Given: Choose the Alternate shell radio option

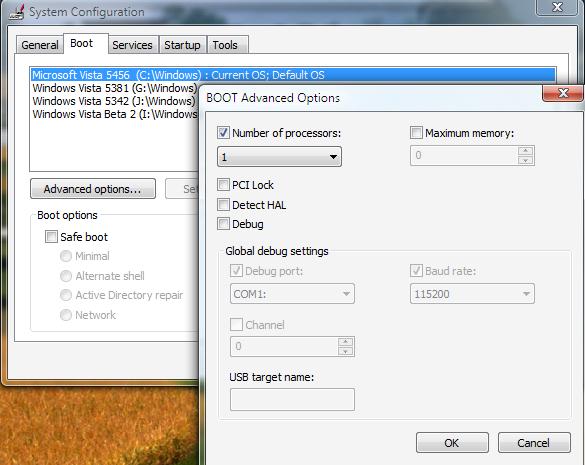Looking at the screenshot, I should 66,276.
